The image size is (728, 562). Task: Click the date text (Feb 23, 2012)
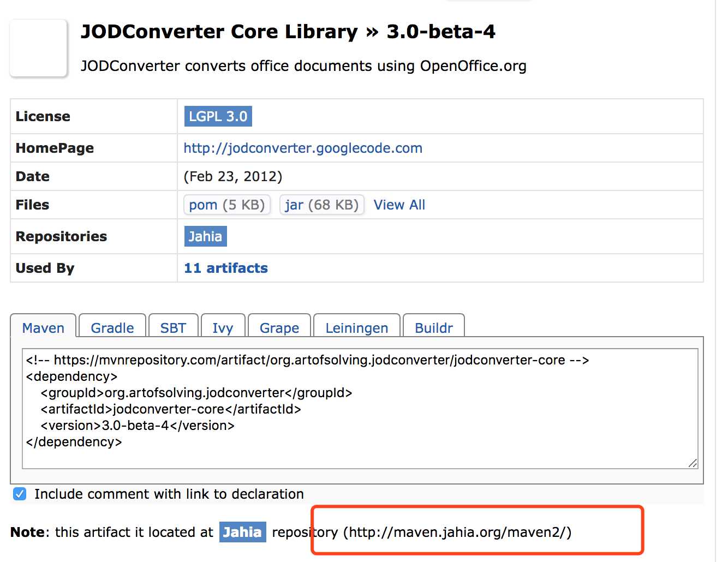[x=233, y=176]
